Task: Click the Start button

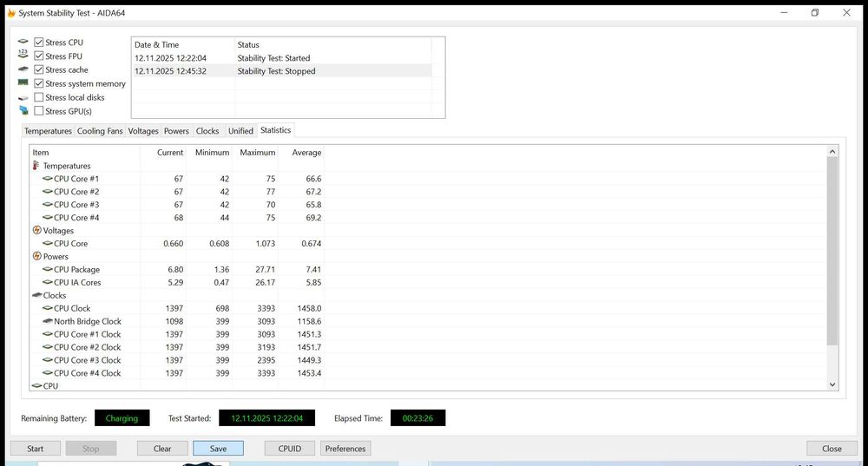Action: (36, 449)
